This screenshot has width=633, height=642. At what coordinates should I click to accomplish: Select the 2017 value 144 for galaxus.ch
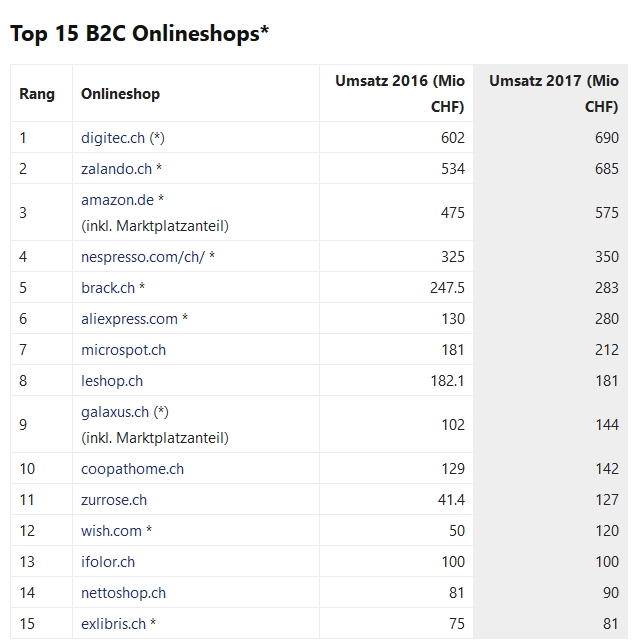[x=607, y=425]
